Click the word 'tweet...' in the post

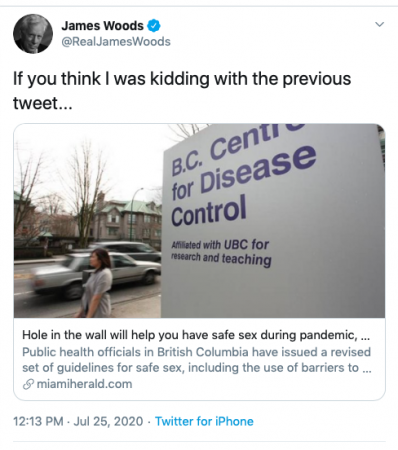pyautogui.click(x=42, y=103)
